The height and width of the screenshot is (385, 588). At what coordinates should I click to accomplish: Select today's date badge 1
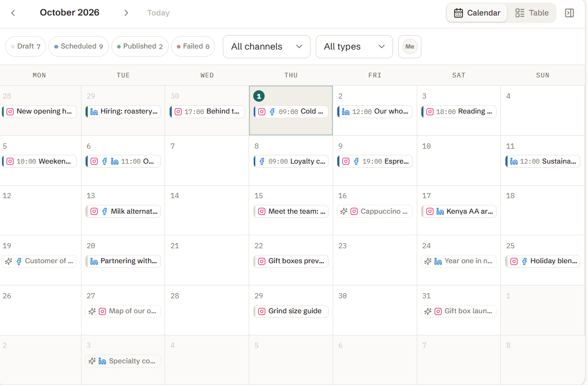click(259, 96)
